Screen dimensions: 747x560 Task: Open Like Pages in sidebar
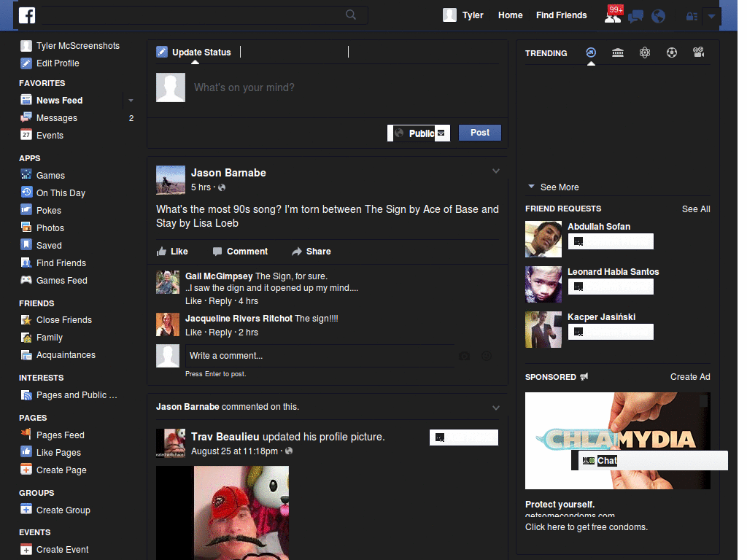[58, 452]
